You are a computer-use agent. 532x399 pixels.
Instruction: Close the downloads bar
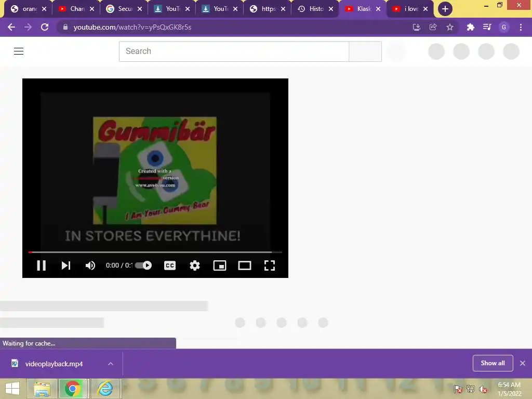point(523,363)
